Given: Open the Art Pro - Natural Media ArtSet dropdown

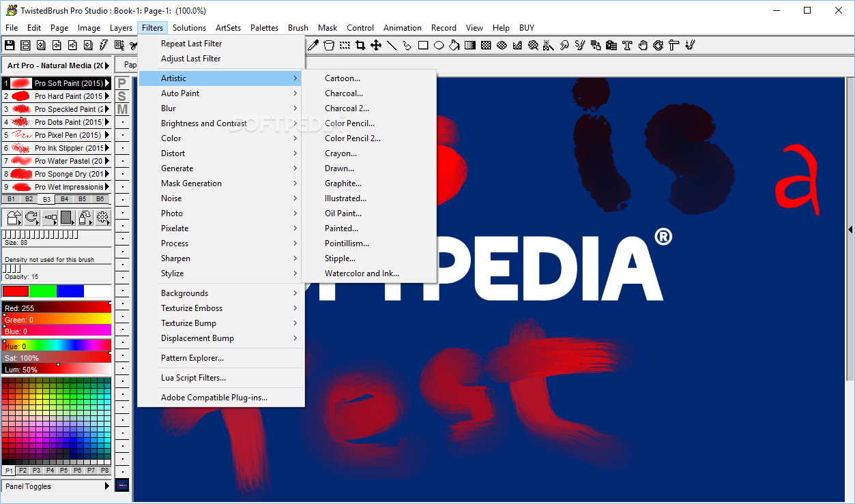Looking at the screenshot, I should pos(57,65).
